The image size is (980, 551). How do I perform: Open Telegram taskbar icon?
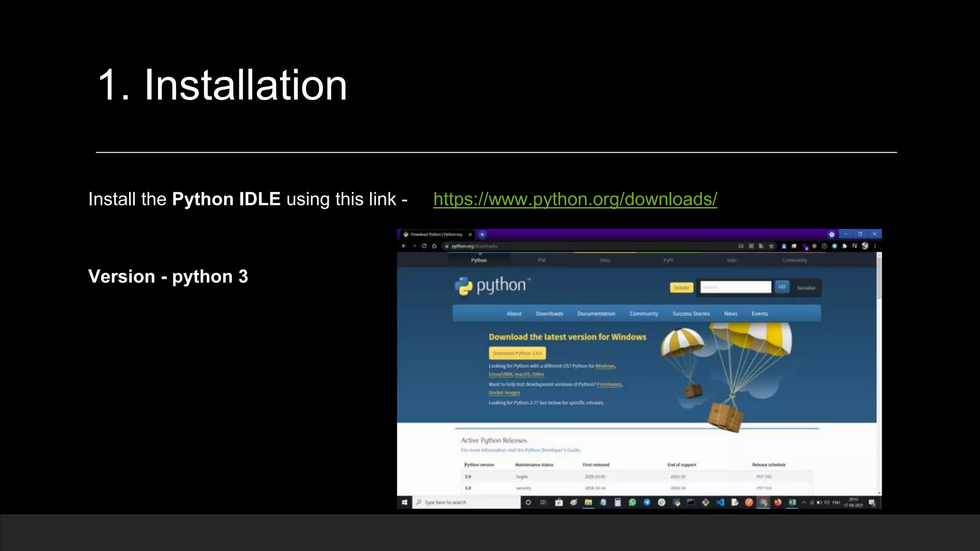tap(647, 502)
